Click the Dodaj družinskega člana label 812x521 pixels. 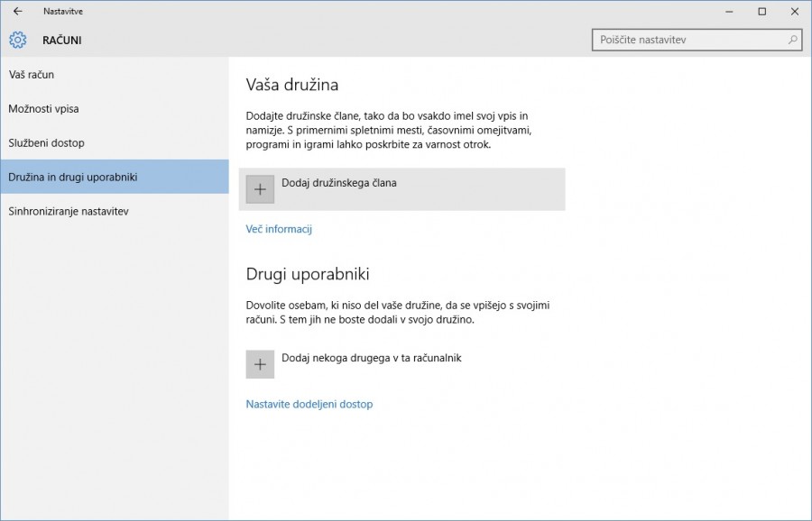coord(339,183)
